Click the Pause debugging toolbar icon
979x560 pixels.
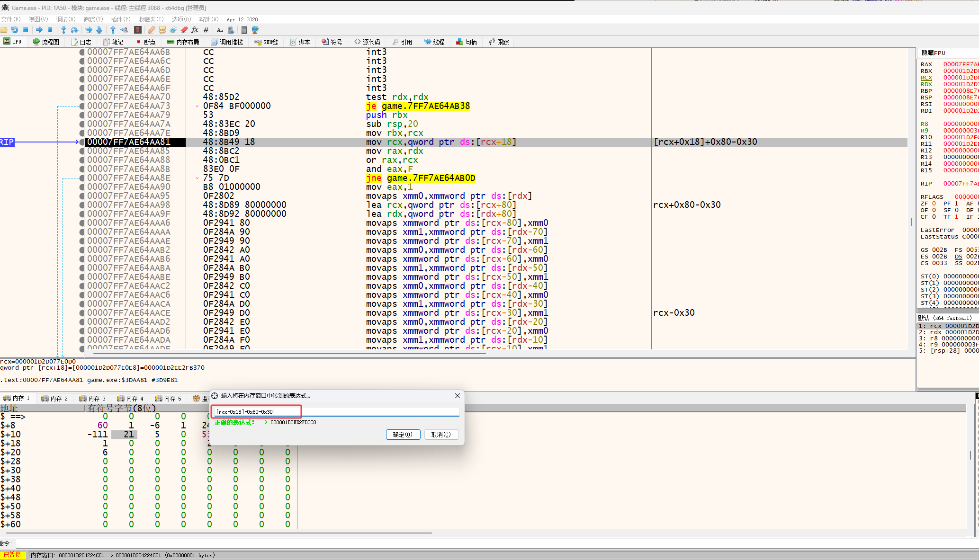(x=50, y=30)
